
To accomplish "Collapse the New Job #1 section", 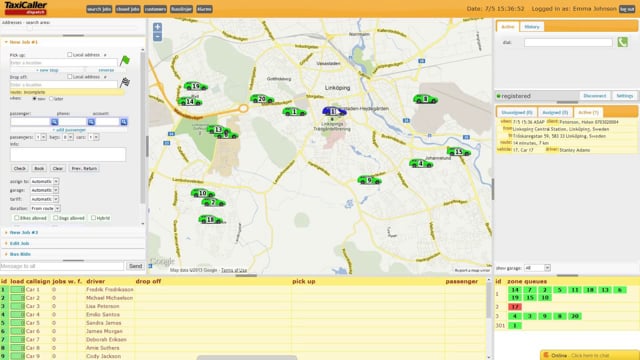I will pos(23,42).
